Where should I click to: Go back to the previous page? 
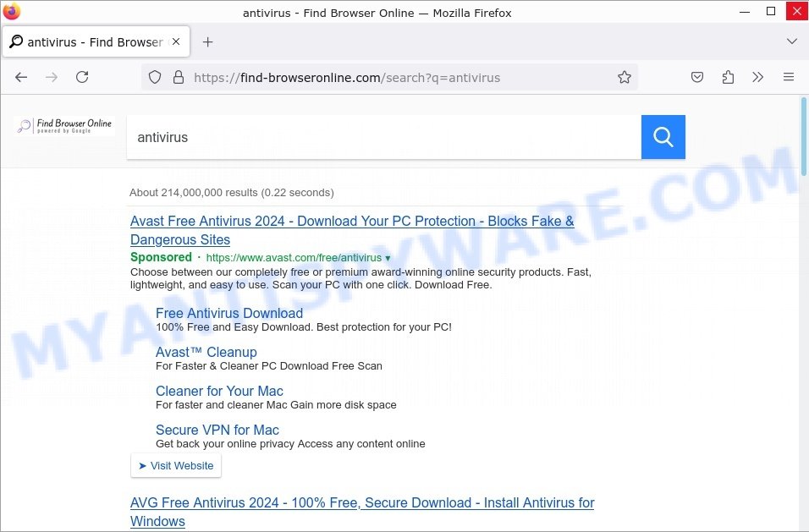(x=21, y=77)
